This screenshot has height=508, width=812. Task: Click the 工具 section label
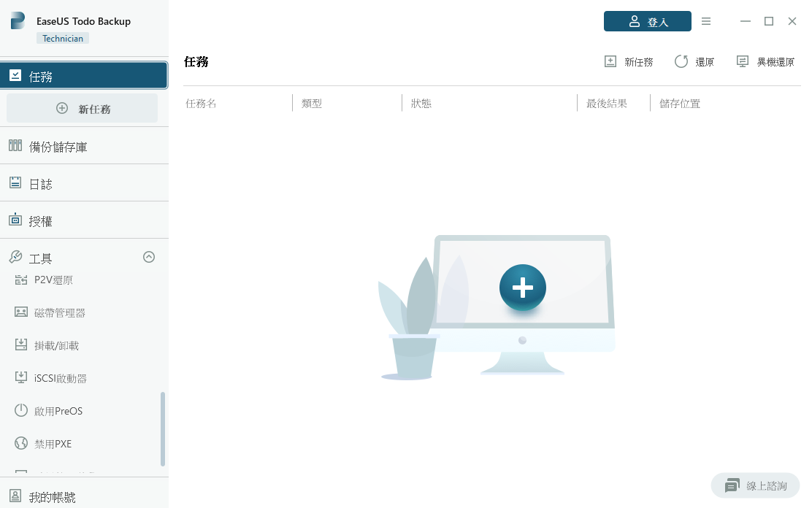[x=40, y=258]
